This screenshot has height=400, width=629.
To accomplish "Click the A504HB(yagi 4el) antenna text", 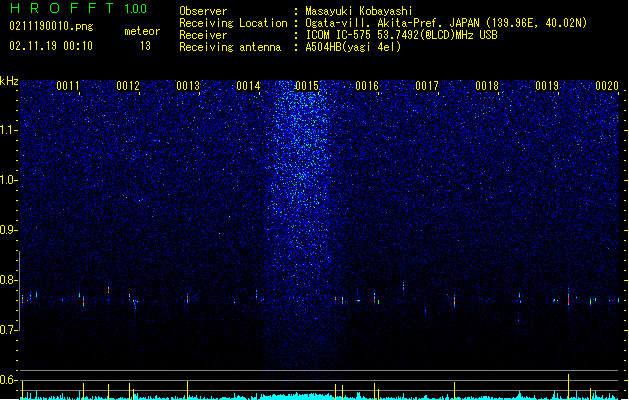I will click(353, 47).
